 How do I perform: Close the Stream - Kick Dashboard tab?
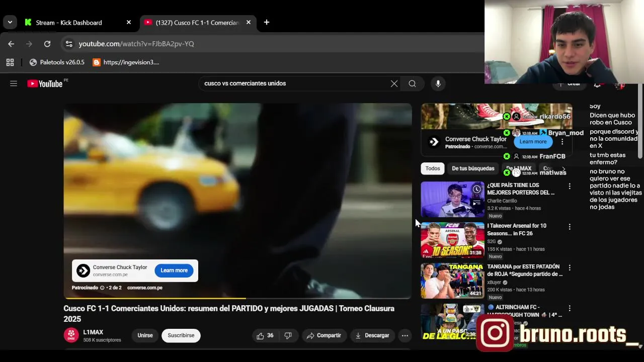(x=129, y=23)
